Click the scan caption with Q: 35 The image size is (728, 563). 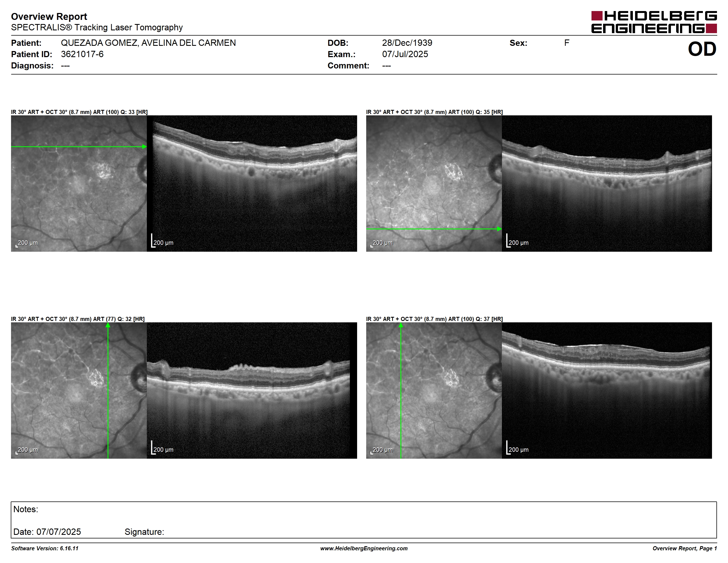[x=434, y=112]
